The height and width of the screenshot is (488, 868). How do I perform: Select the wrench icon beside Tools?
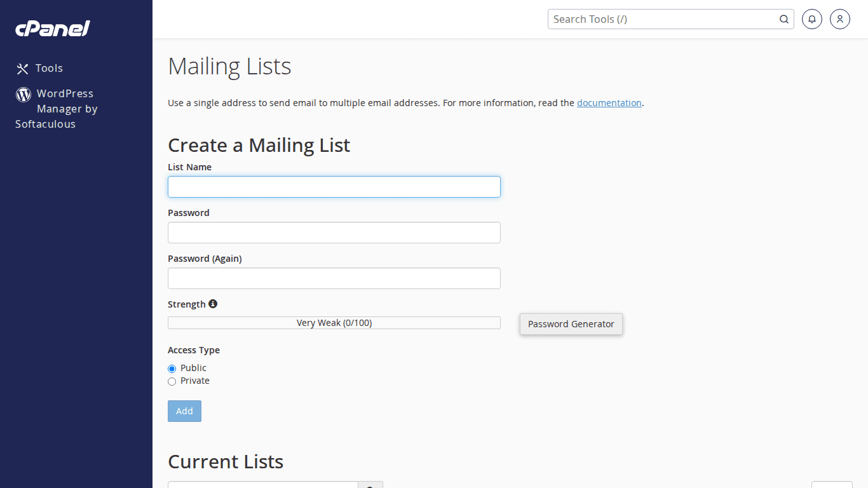23,68
